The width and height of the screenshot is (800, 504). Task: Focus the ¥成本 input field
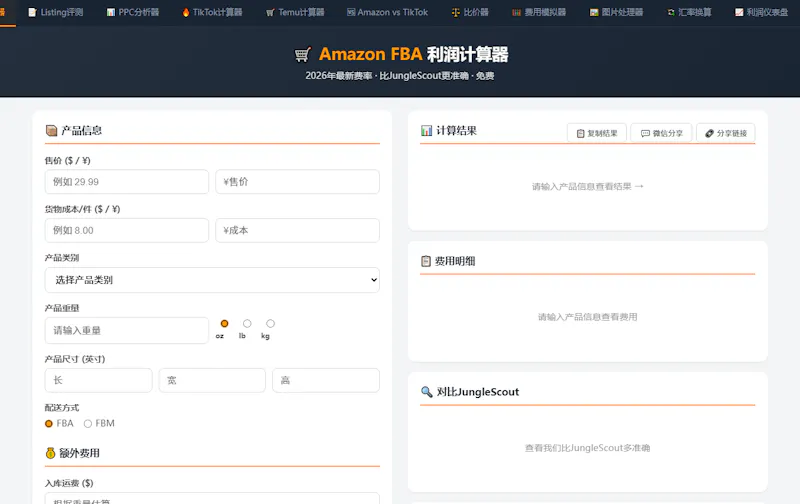click(297, 230)
